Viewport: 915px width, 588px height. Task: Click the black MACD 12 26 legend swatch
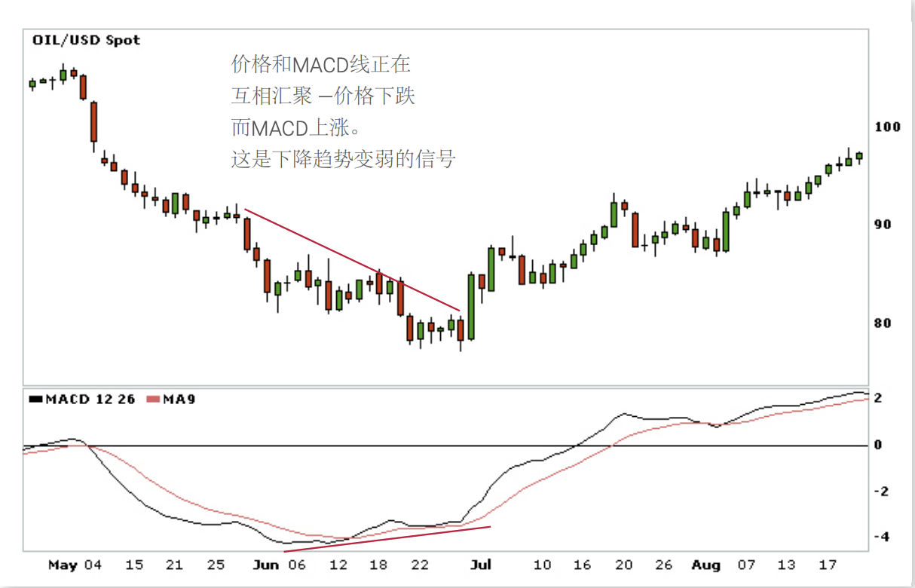[35, 400]
